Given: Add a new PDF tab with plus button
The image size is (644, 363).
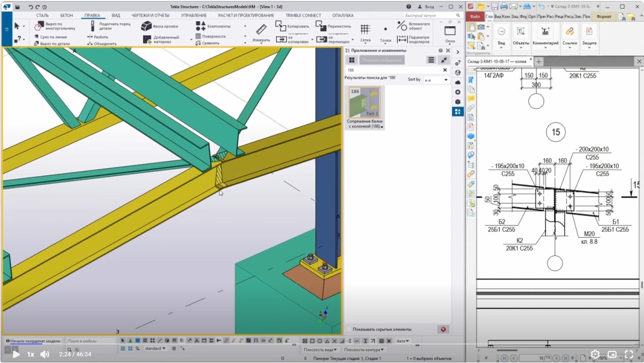Looking at the screenshot, I should click(x=539, y=61).
